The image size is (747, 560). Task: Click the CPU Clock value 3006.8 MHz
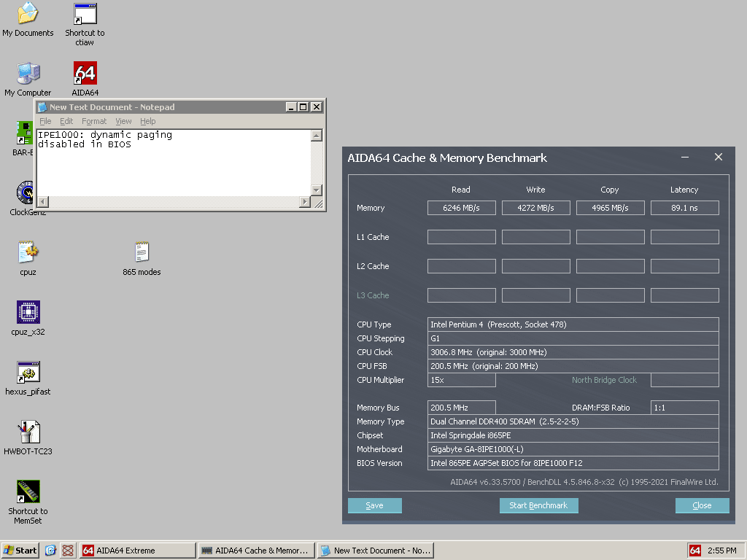[x=573, y=352]
